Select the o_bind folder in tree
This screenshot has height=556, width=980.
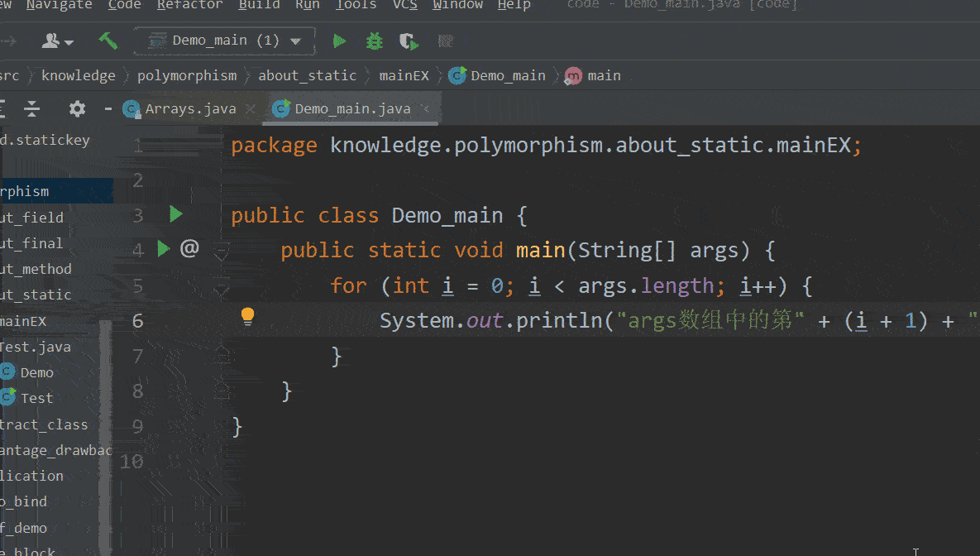pyautogui.click(x=24, y=501)
